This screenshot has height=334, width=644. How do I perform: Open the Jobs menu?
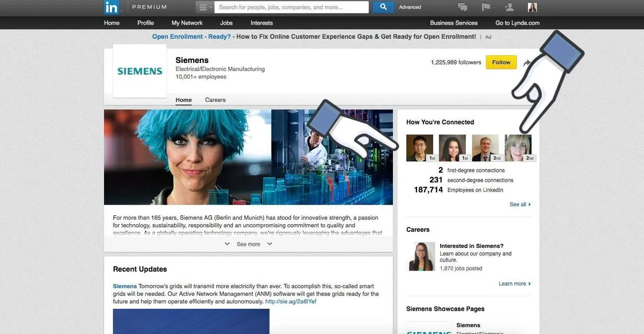(x=226, y=23)
